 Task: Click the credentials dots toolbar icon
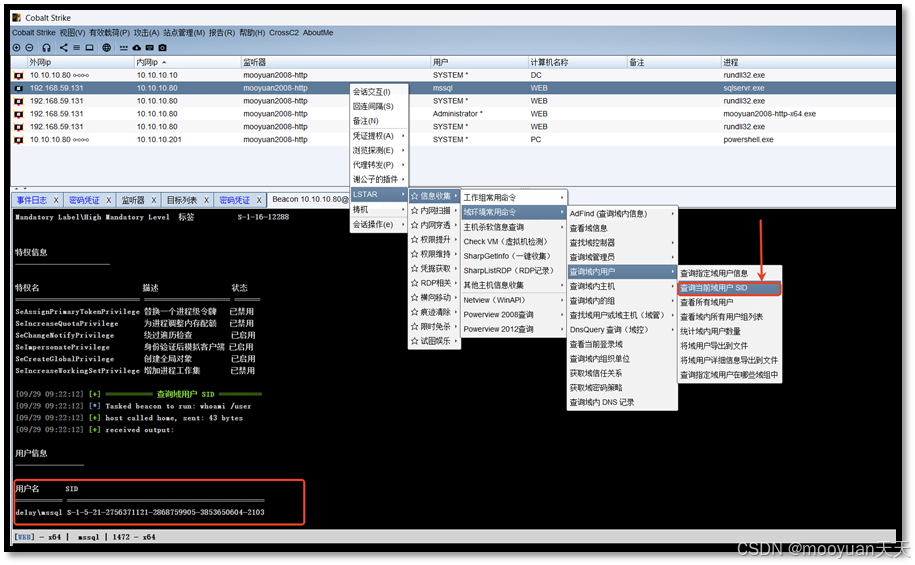coord(124,48)
